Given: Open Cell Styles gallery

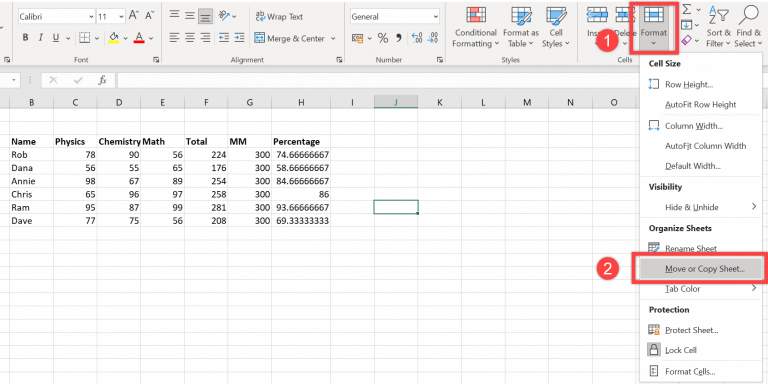Looking at the screenshot, I should 555,27.
